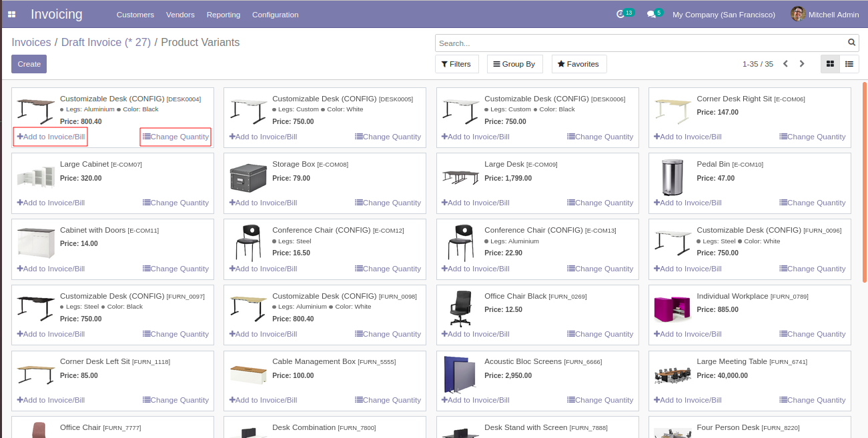Open the Vendors menu
The width and height of the screenshot is (868, 438).
click(x=180, y=15)
